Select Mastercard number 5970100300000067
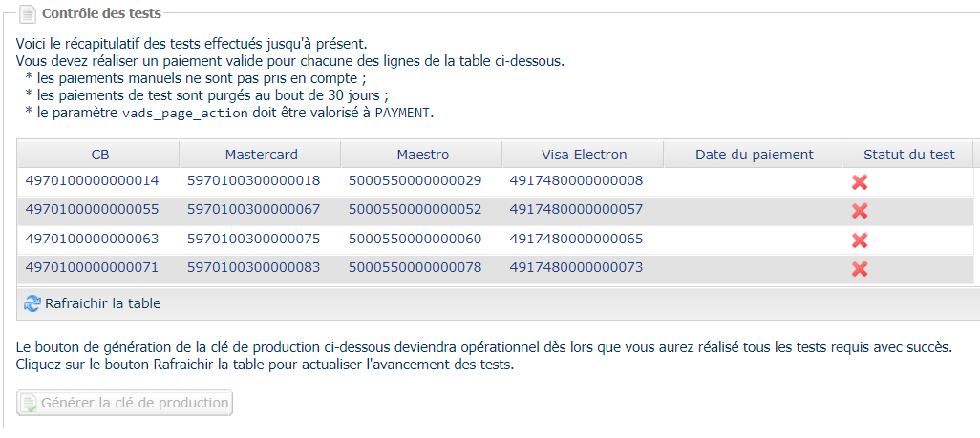The height and width of the screenshot is (438, 980). (254, 209)
